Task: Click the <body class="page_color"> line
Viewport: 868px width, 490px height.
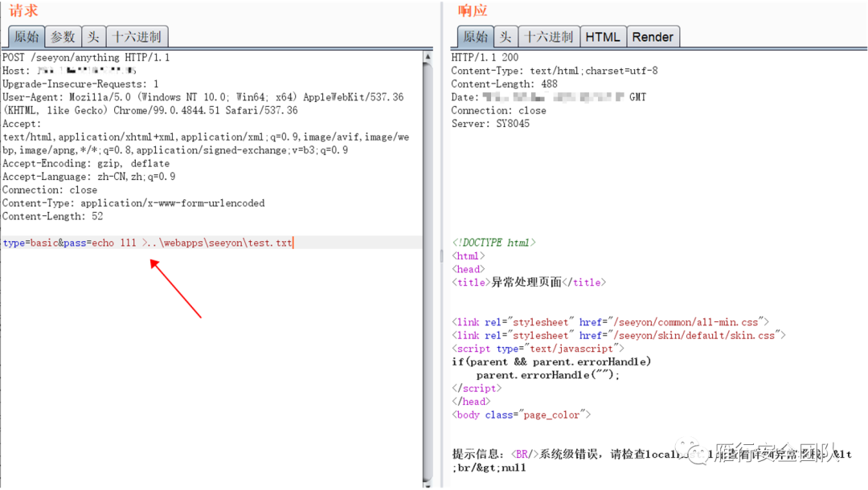Action: click(x=522, y=415)
